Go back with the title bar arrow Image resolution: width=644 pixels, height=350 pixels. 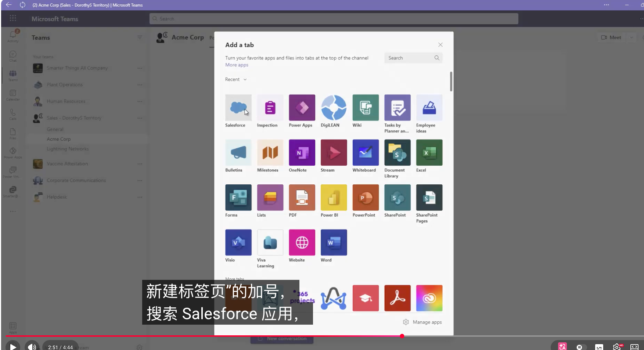pos(9,5)
